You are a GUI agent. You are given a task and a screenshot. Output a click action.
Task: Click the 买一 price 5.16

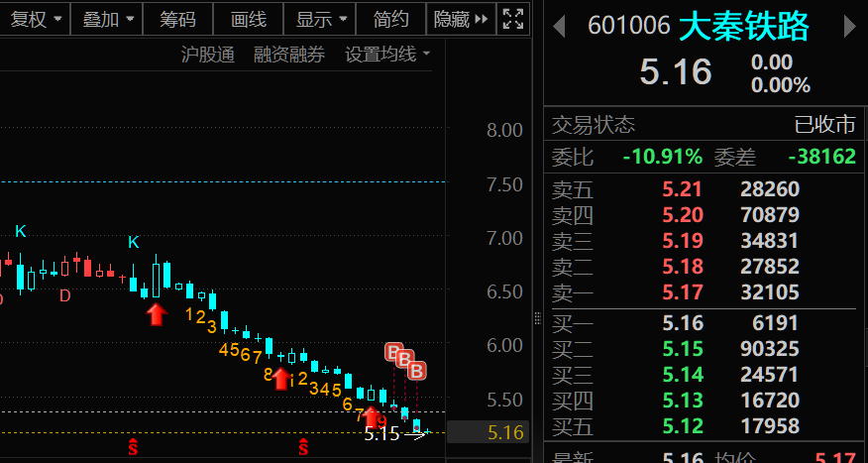[x=682, y=323]
